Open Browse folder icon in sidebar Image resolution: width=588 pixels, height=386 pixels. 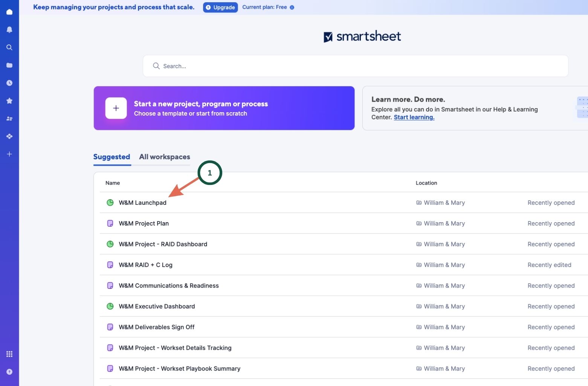tap(9, 65)
